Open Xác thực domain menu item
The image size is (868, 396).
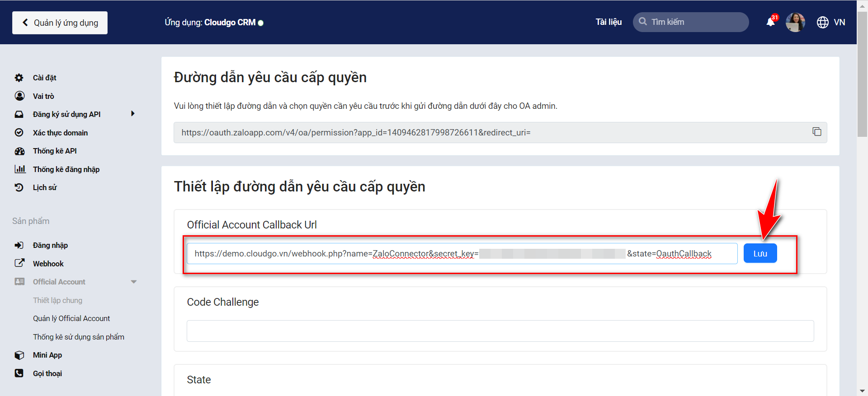tap(60, 133)
